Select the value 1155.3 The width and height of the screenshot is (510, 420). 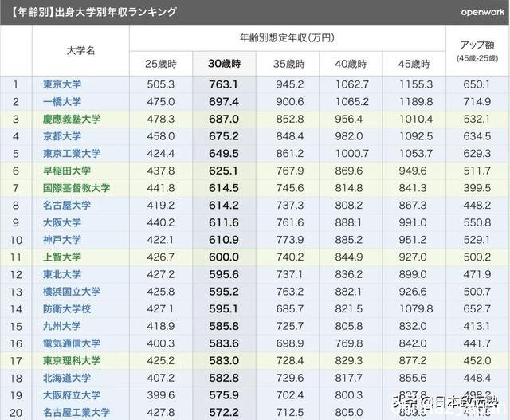(x=416, y=84)
